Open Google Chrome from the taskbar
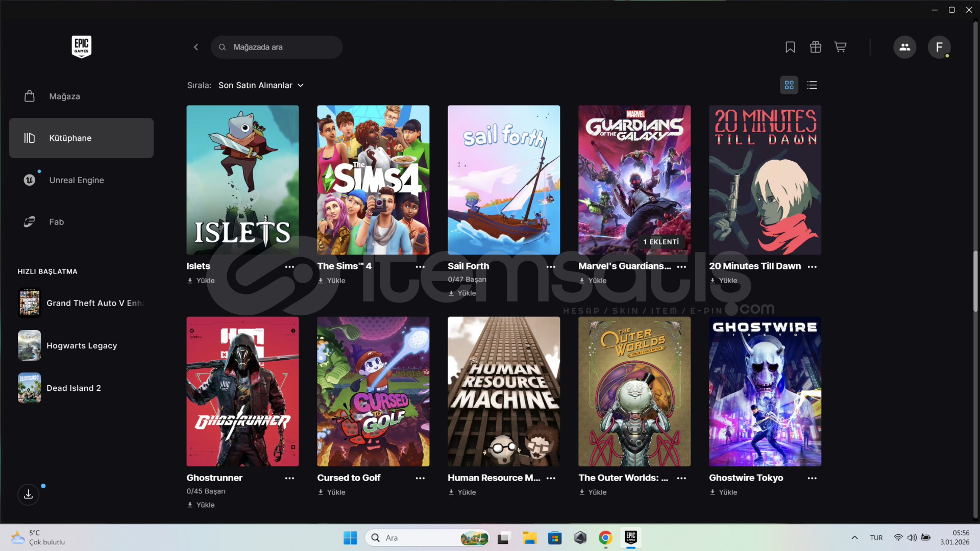Screen dimensions: 980x551 point(605,538)
